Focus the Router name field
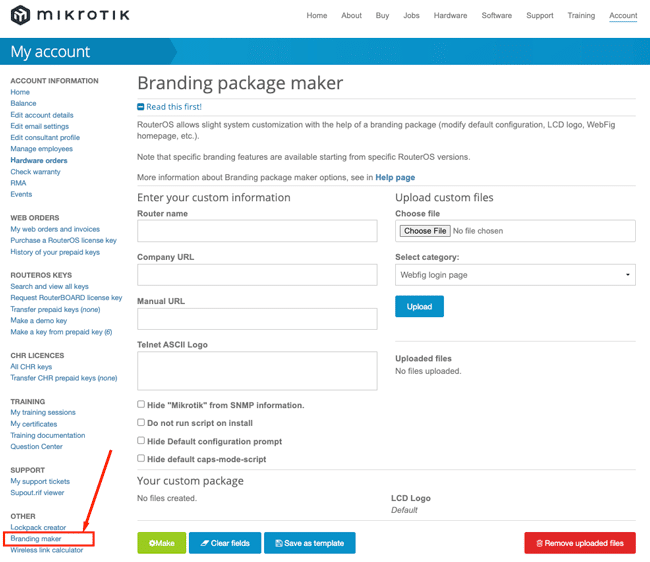Viewport: 650px width, 562px height. [257, 231]
